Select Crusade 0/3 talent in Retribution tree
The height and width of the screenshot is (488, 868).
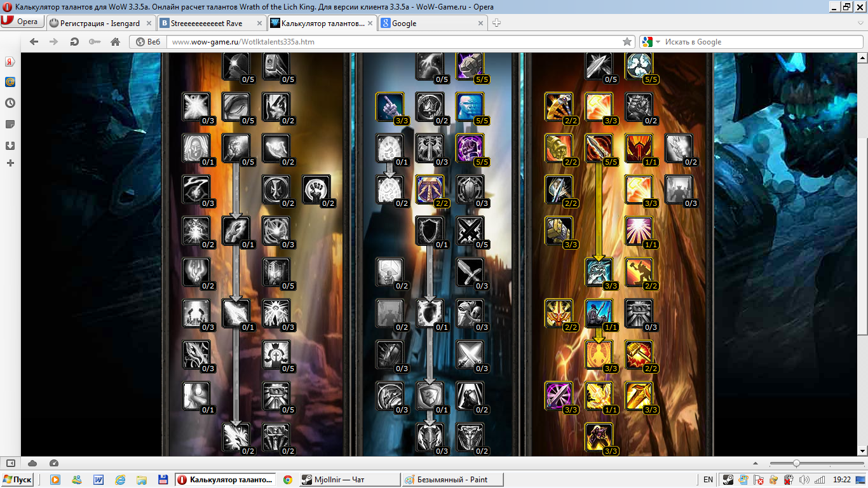(679, 189)
